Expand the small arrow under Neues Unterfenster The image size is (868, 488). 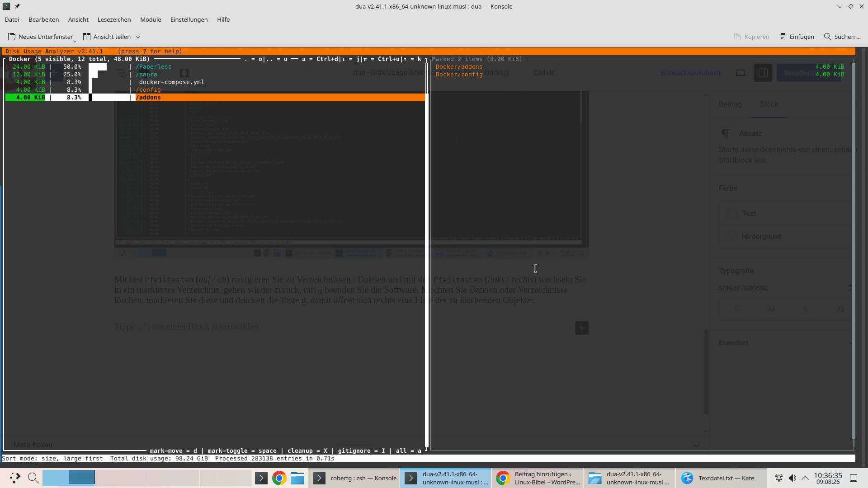[x=75, y=42]
